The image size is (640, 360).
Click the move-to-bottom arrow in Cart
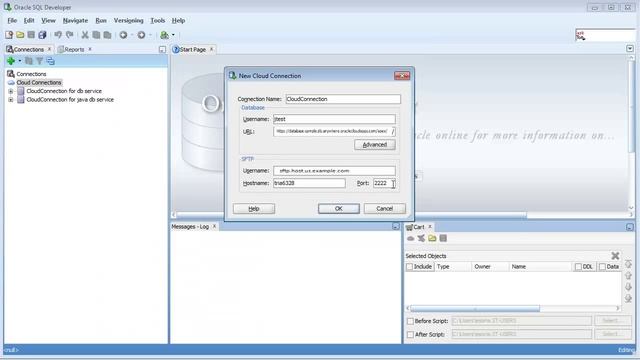point(628,299)
